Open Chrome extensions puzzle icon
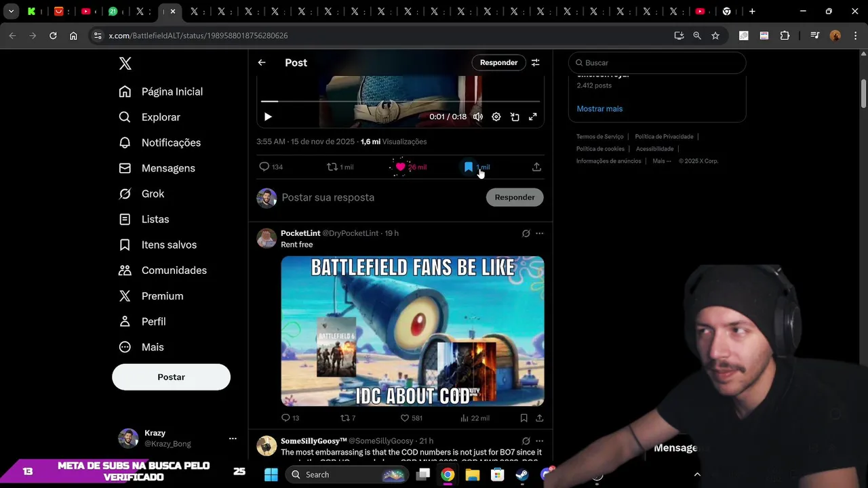868x488 pixels. coord(785,35)
